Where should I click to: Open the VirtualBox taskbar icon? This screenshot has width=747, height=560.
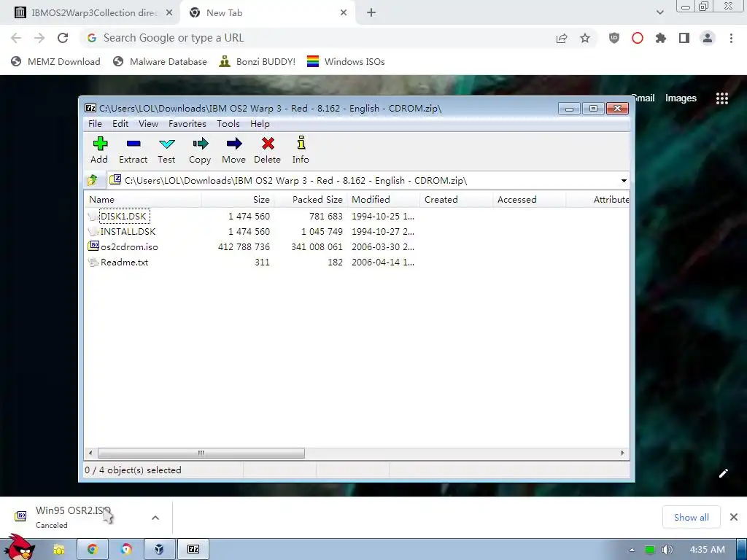(x=159, y=549)
